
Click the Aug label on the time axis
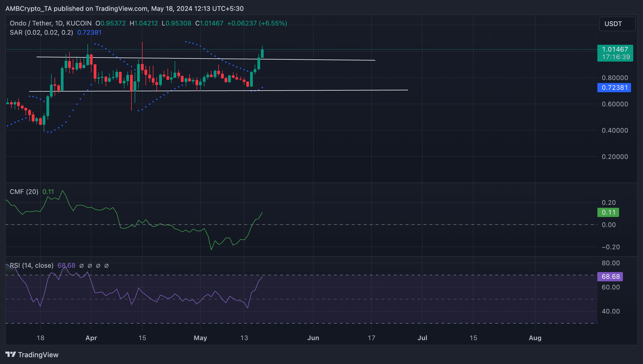coord(535,338)
